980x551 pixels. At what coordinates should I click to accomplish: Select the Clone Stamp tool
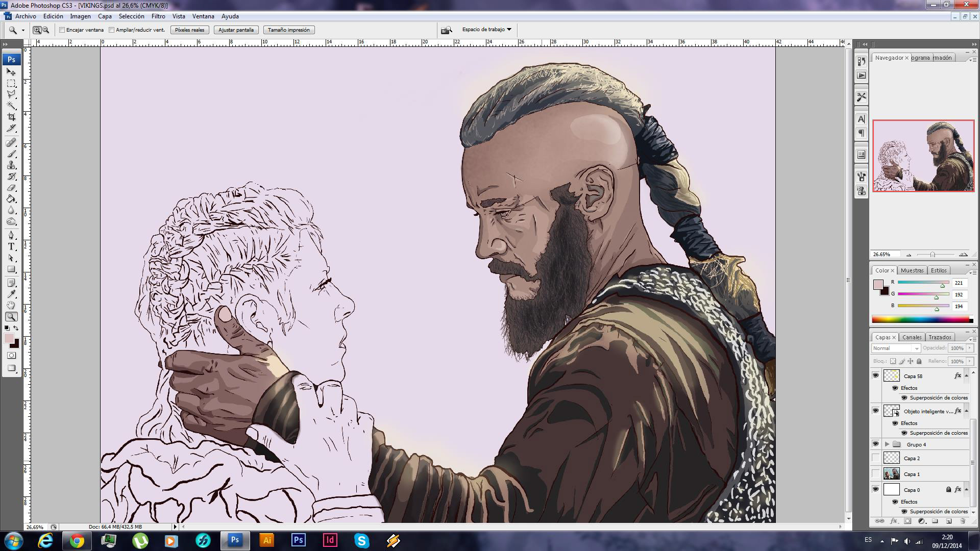pos(11,165)
